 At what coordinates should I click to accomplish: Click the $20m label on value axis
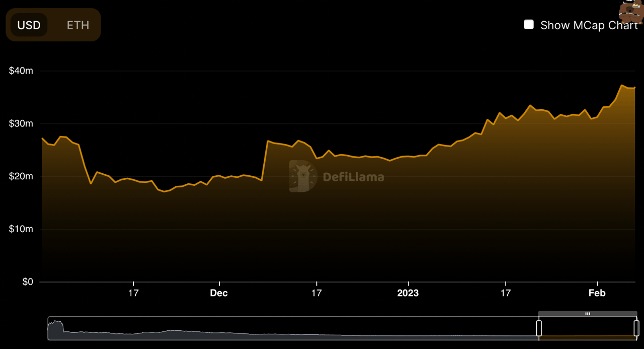[21, 176]
